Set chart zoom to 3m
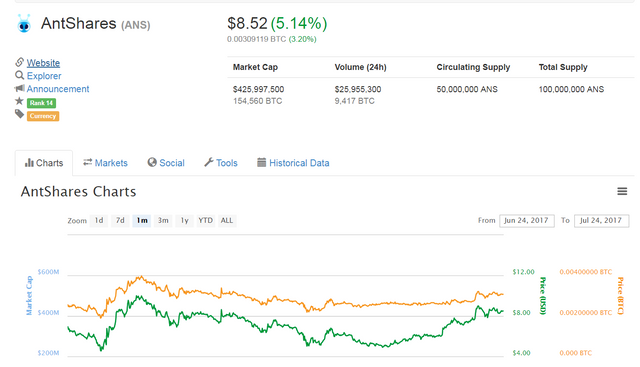 pos(163,220)
